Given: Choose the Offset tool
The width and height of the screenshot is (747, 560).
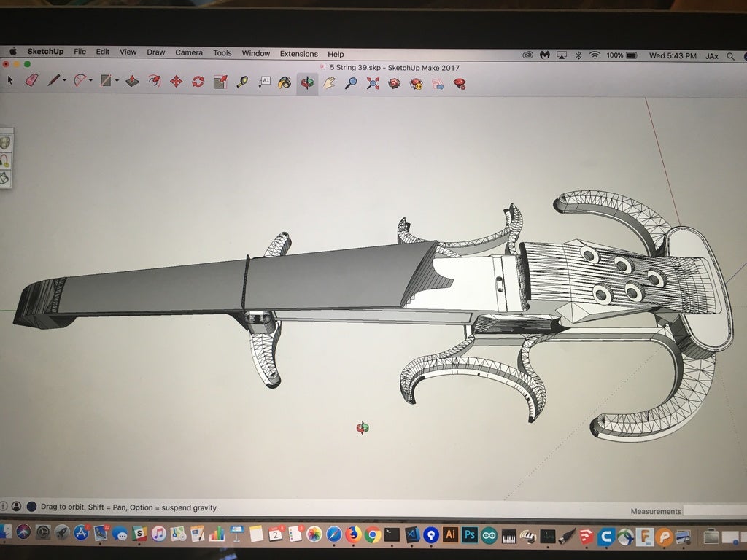Looking at the screenshot, I should (154, 81).
